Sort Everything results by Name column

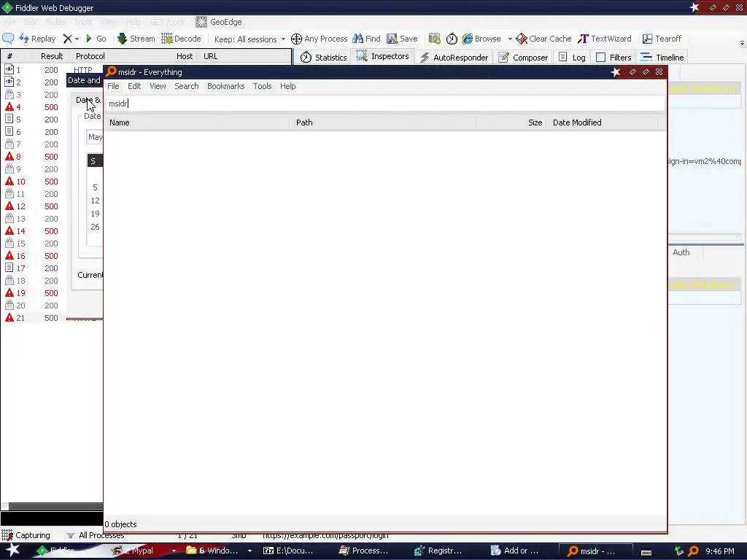tap(197, 122)
